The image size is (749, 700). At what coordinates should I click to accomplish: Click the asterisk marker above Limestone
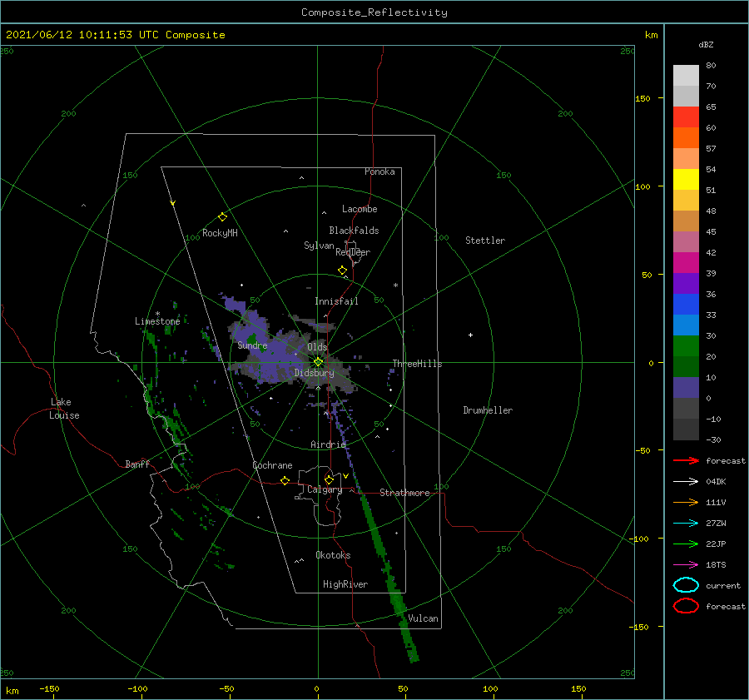(157, 314)
